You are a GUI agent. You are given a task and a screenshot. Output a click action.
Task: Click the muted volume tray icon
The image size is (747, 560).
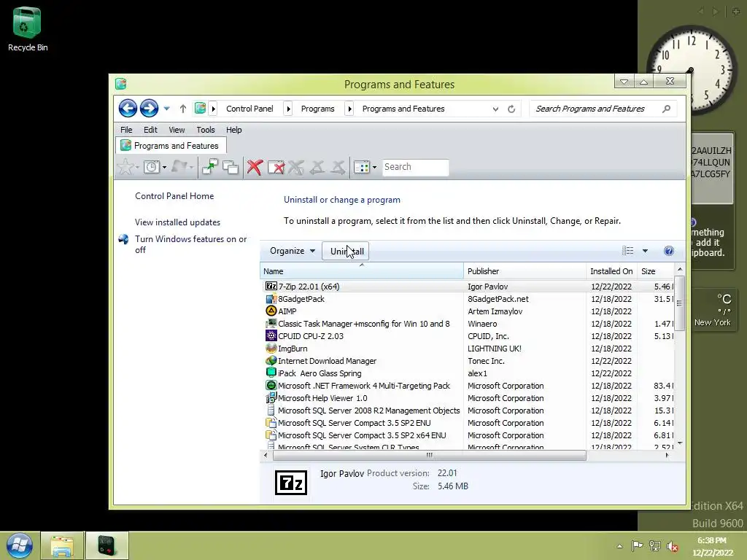tap(673, 546)
